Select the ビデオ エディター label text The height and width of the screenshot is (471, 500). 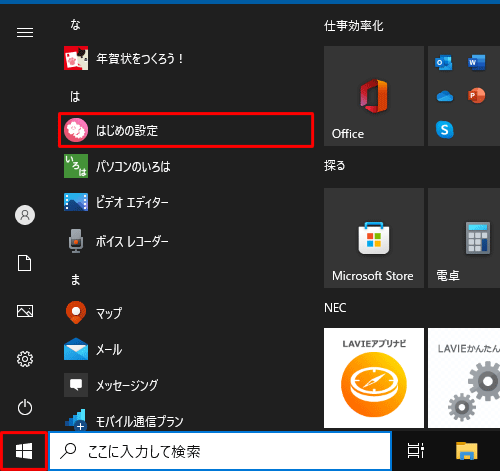[132, 202]
